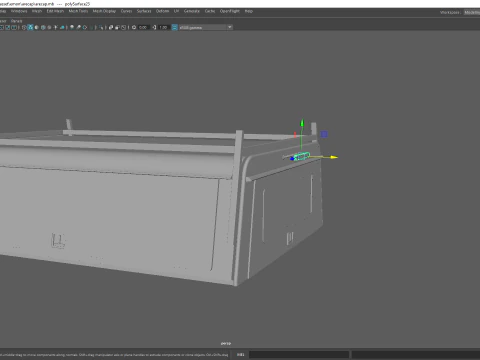This screenshot has width=480, height=360.
Task: Click the yellow highlighted axis move arrow
Action: (334, 157)
